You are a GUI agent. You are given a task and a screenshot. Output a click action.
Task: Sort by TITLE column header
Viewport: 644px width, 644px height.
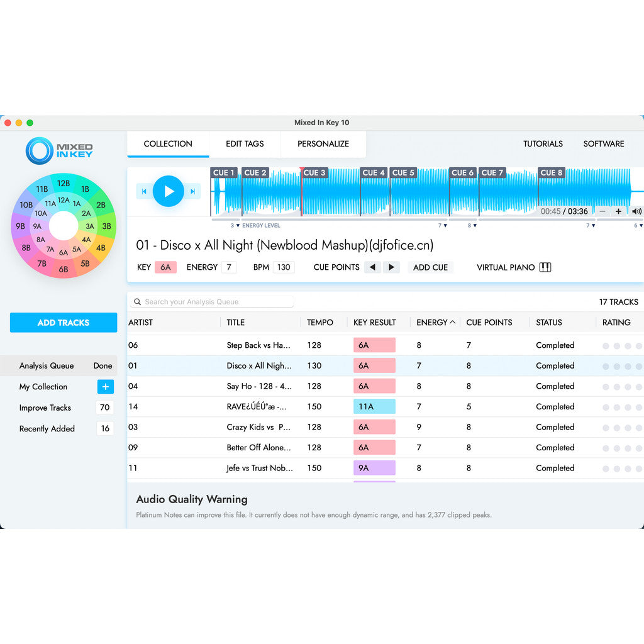(236, 323)
